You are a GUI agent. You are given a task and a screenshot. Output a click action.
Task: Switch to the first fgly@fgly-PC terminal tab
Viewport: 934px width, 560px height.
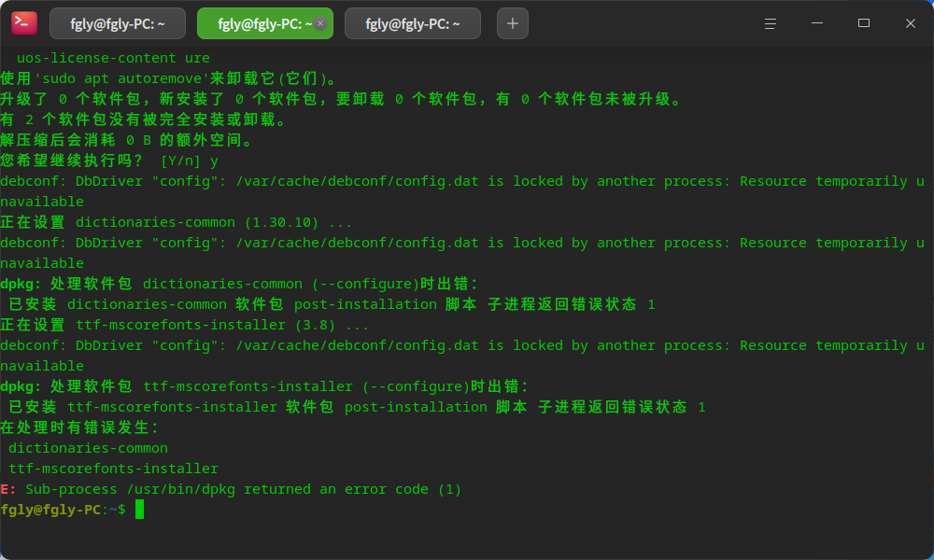tap(118, 24)
